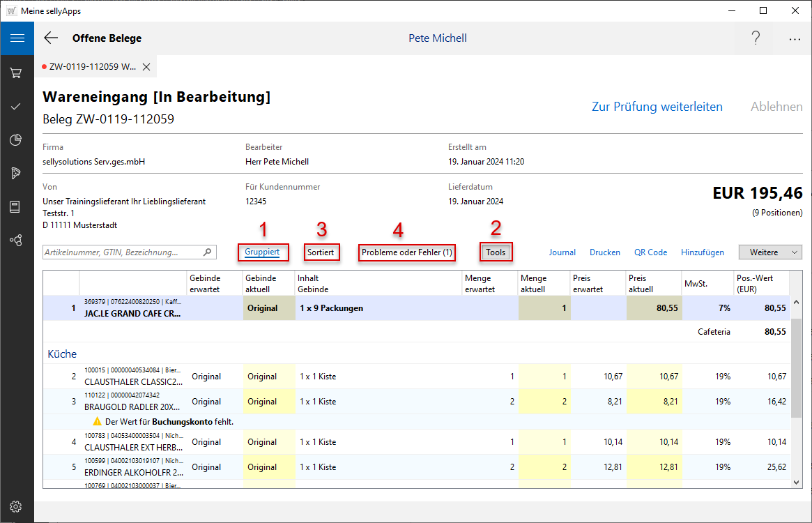This screenshot has width=812, height=523.
Task: Show Probleme oder Fehler (1) filter
Action: pyautogui.click(x=407, y=252)
